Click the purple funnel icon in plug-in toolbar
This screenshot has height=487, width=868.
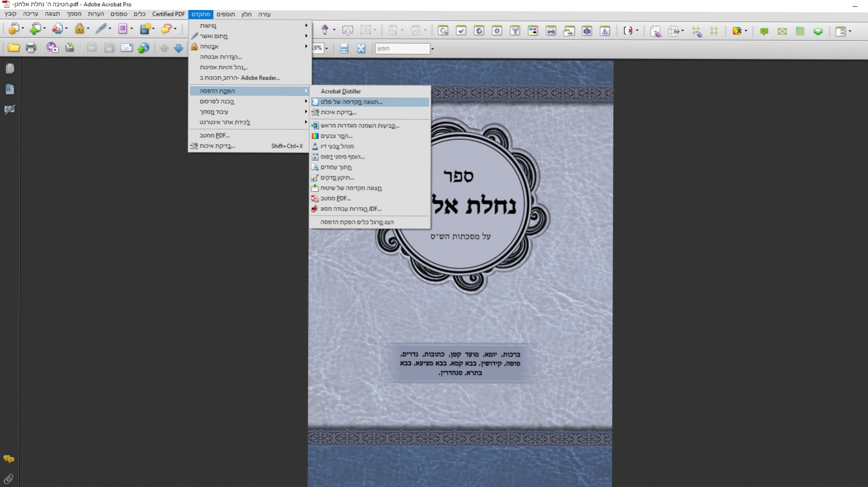pyautogui.click(x=515, y=31)
